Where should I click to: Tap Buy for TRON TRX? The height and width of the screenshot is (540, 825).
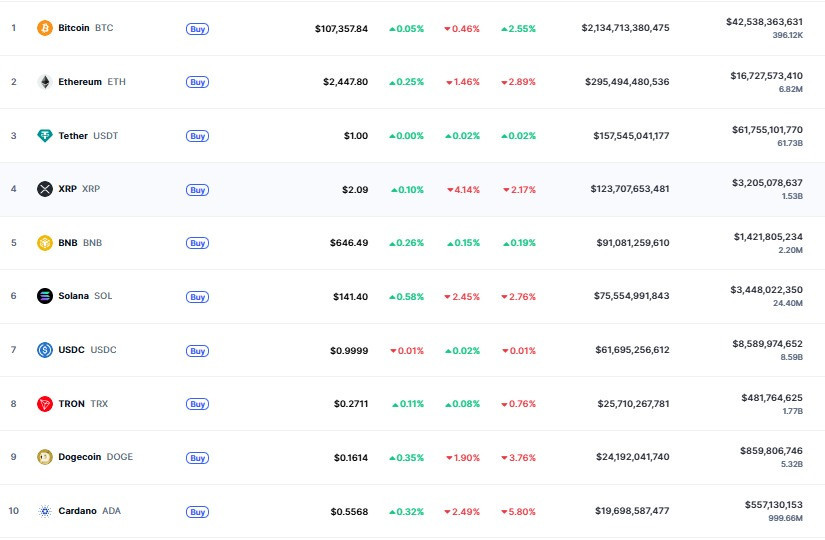tap(197, 404)
